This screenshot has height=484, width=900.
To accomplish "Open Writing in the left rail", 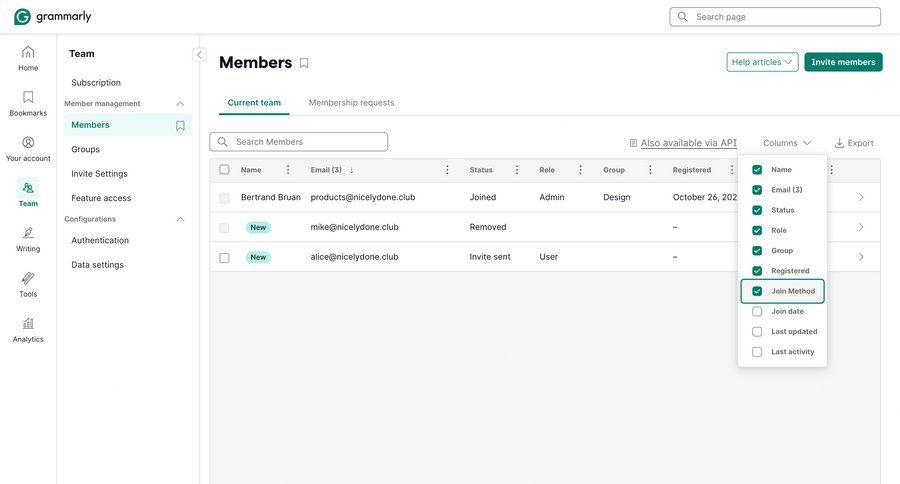I will click(28, 239).
